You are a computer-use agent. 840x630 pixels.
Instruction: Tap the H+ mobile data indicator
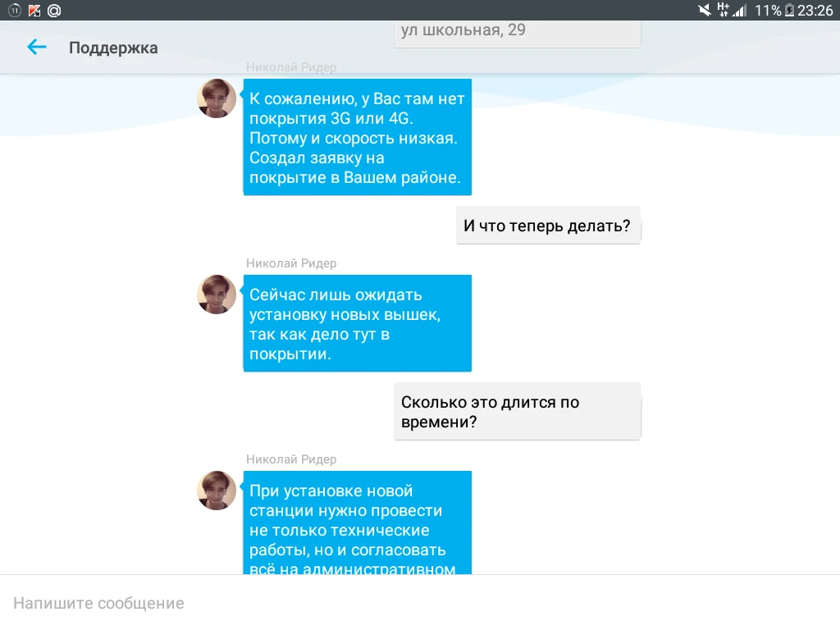click(x=724, y=10)
